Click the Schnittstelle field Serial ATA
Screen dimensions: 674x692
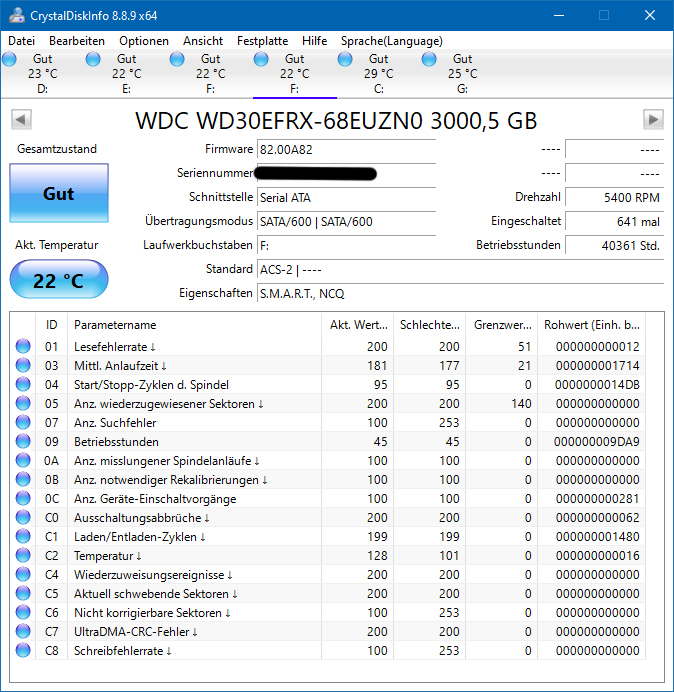pyautogui.click(x=346, y=197)
